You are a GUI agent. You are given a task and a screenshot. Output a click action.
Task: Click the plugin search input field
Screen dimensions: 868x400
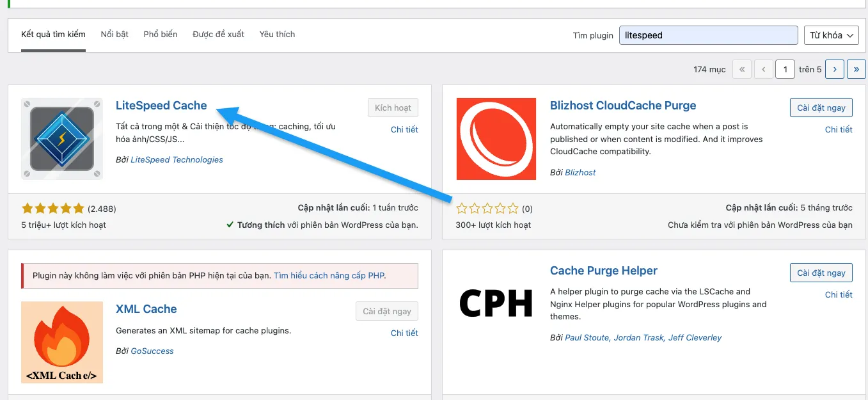click(708, 35)
